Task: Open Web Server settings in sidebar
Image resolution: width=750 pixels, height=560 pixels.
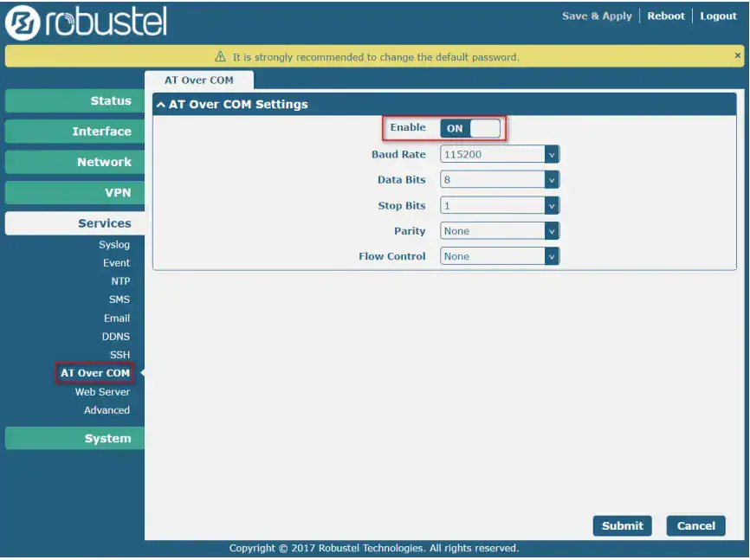Action: point(102,392)
